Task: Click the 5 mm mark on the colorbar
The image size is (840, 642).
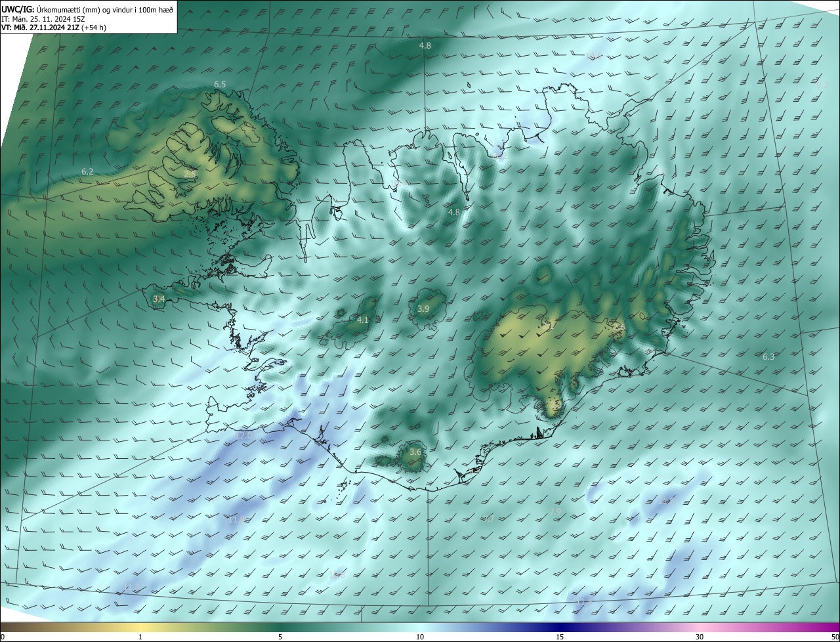Action: coord(280,637)
